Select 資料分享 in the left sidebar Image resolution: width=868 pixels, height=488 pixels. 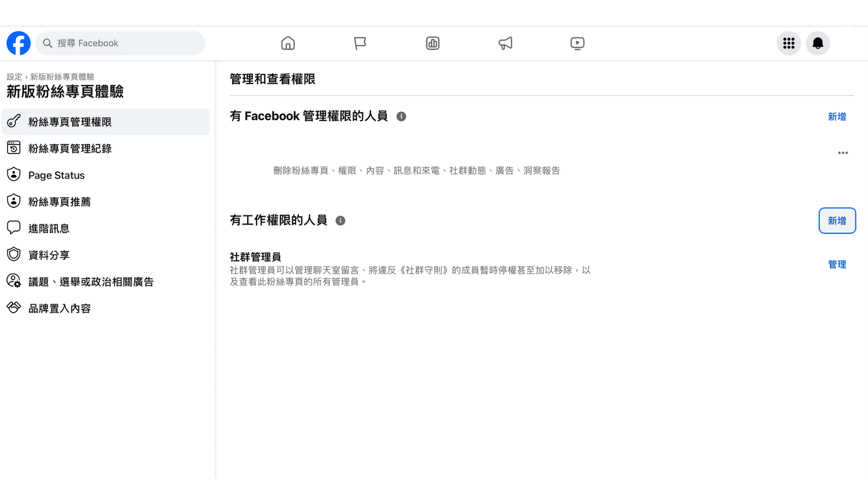[48, 254]
